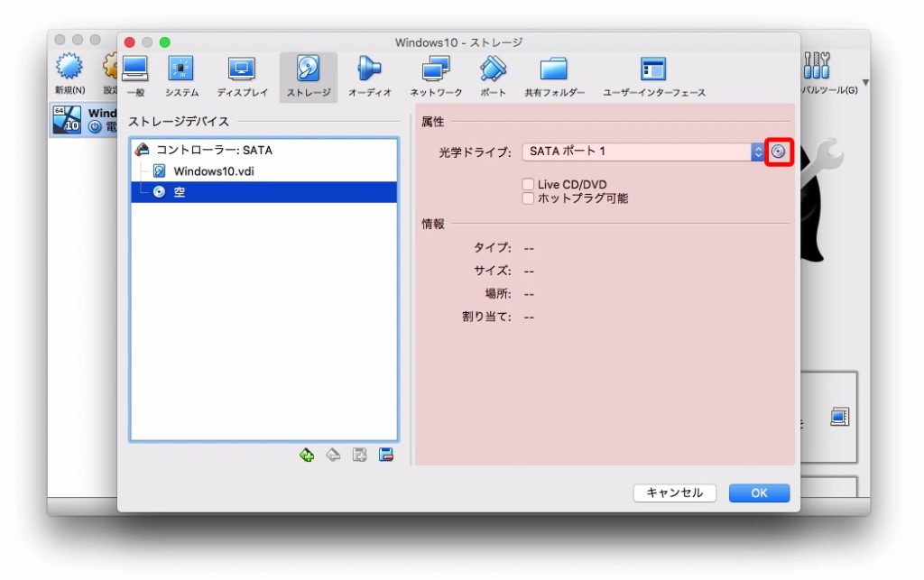Select the コントローラー: SATA tree item
Screen dimensions: 924x580
264,150
